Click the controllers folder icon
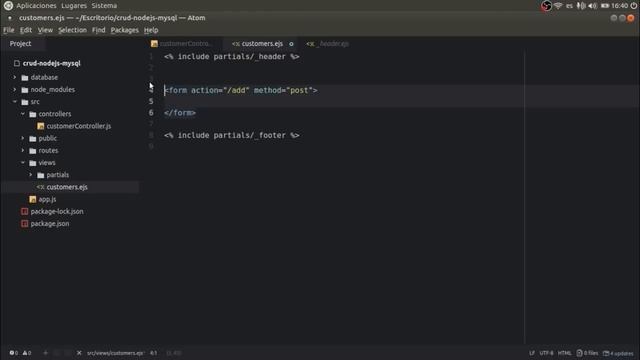The height and width of the screenshot is (360, 640). pyautogui.click(x=33, y=114)
